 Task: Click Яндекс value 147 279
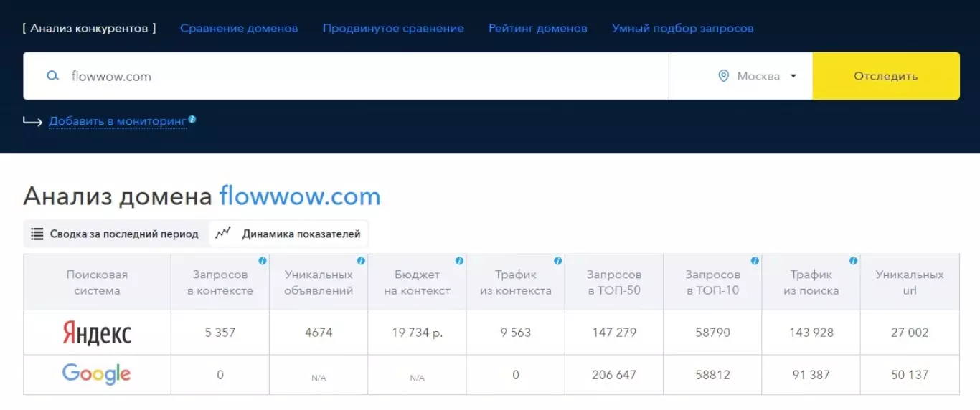614,333
